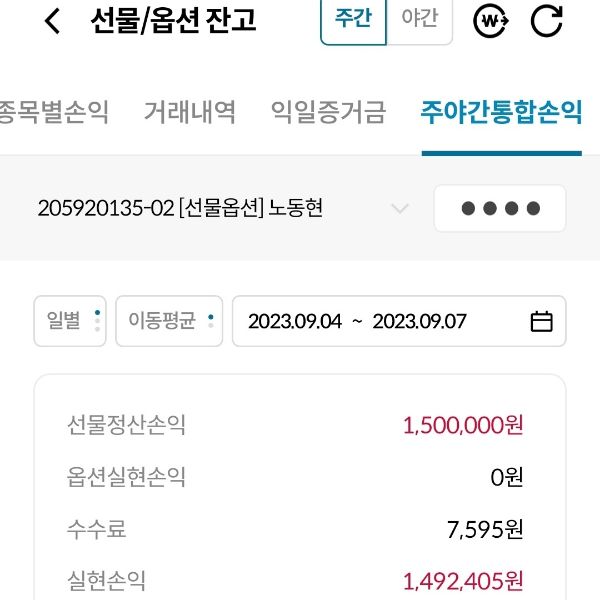The width and height of the screenshot is (600, 600).
Task: Open the 거래내역 tab
Action: click(189, 112)
